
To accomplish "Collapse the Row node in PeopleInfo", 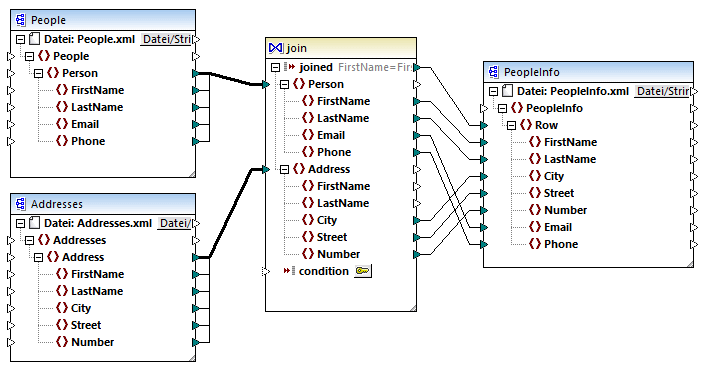I will coord(512,125).
